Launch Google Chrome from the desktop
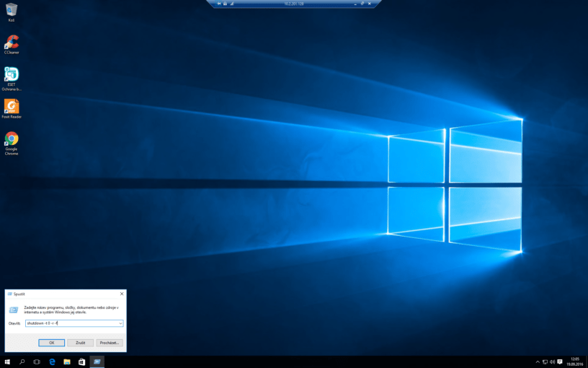588x368 pixels. coord(12,144)
